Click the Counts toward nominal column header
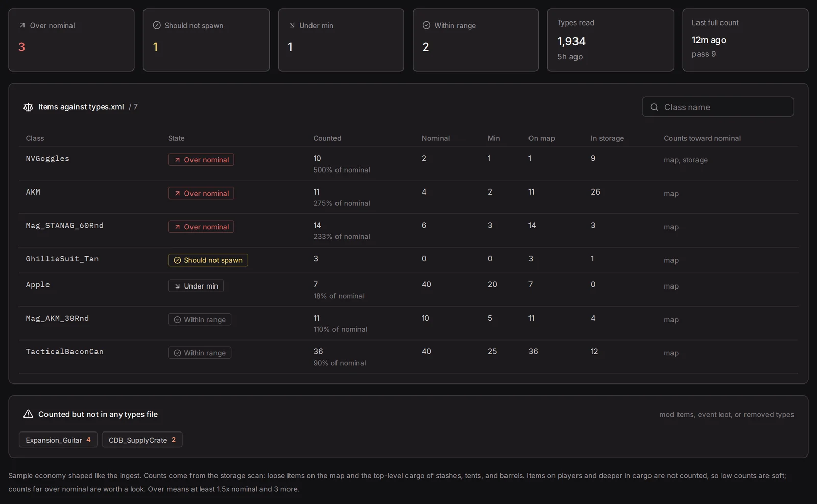The height and width of the screenshot is (504, 817). click(702, 138)
